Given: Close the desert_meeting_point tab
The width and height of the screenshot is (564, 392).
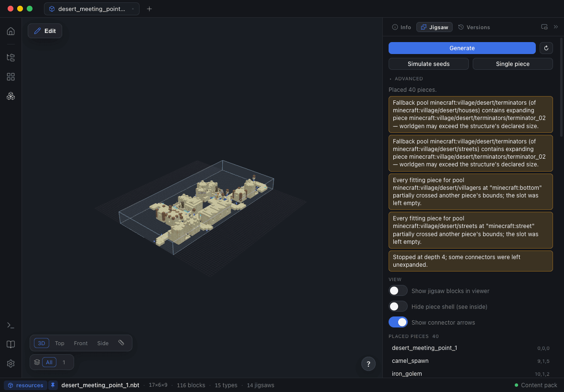Looking at the screenshot, I should 133,9.
